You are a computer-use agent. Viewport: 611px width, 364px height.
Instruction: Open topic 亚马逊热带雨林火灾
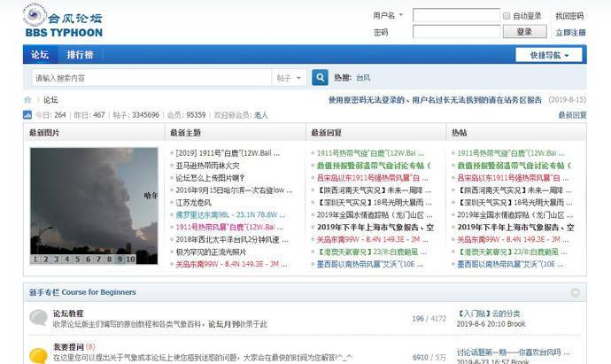pos(208,166)
